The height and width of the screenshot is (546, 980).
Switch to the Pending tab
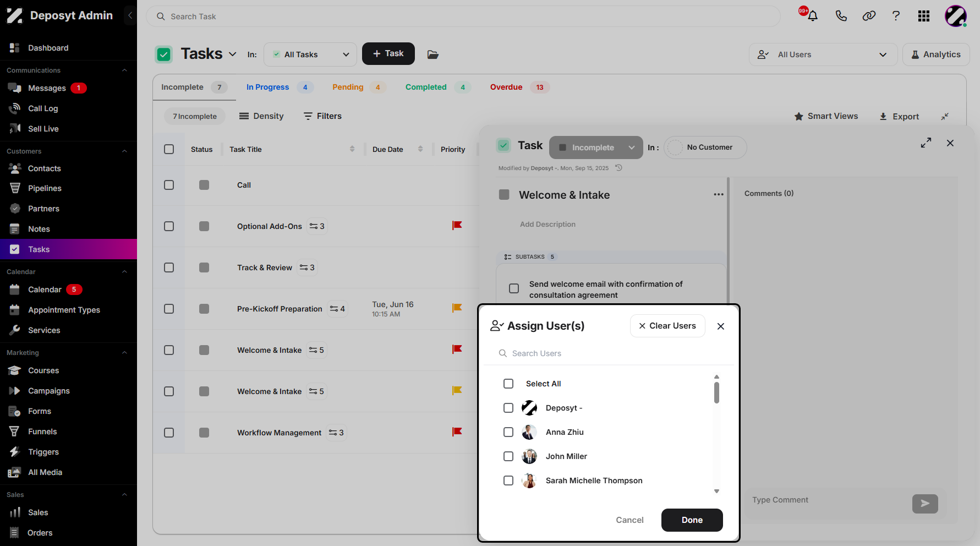pyautogui.click(x=358, y=87)
